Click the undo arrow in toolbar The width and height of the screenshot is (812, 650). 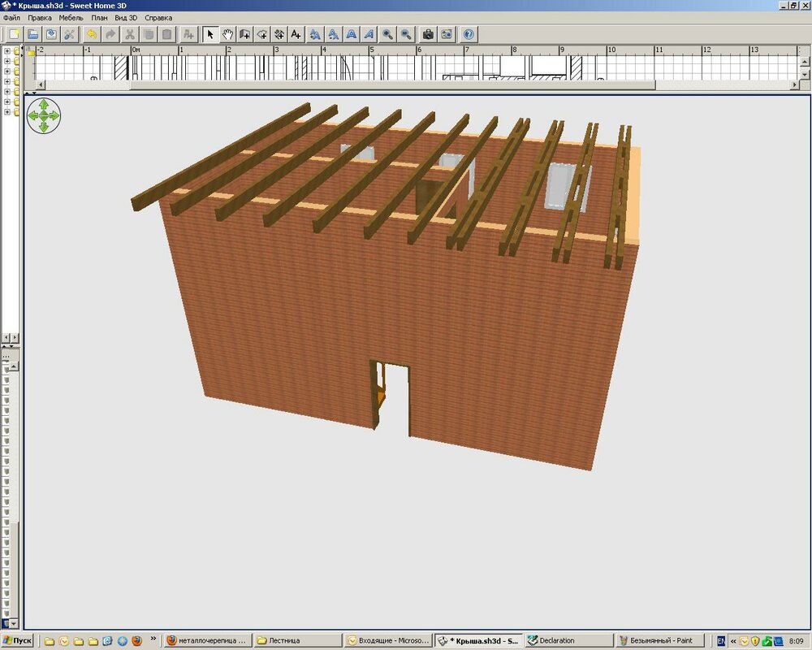pos(91,34)
